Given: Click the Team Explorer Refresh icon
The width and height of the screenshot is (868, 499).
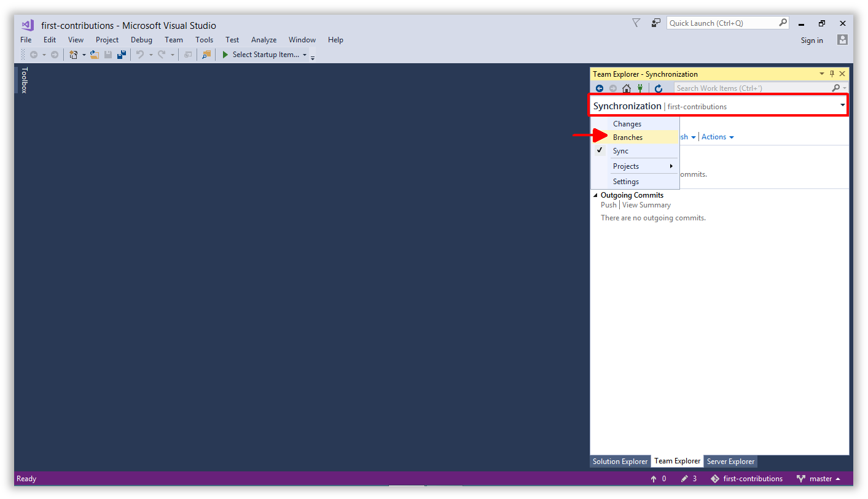Looking at the screenshot, I should [x=659, y=88].
